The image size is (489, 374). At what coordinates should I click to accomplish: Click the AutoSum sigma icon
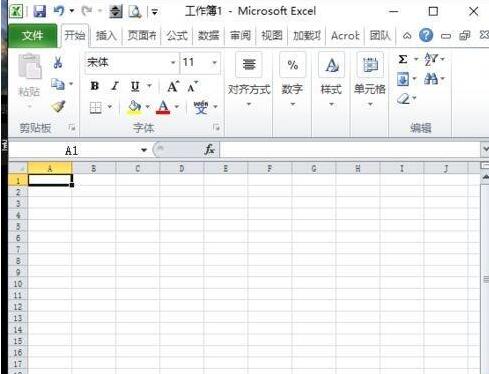[403, 59]
